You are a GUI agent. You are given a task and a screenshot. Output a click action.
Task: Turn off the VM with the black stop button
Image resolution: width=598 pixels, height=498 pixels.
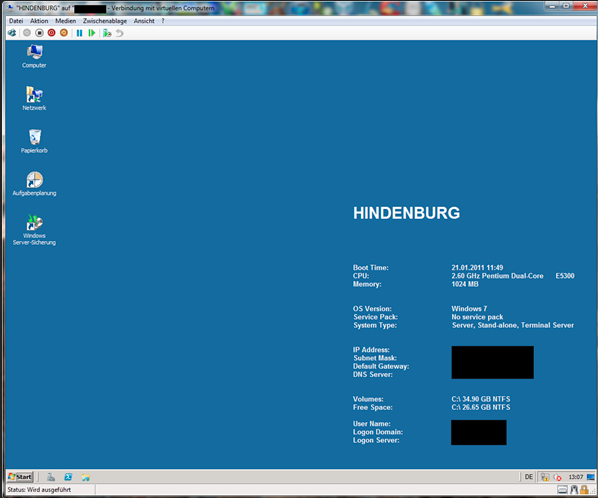click(x=39, y=33)
